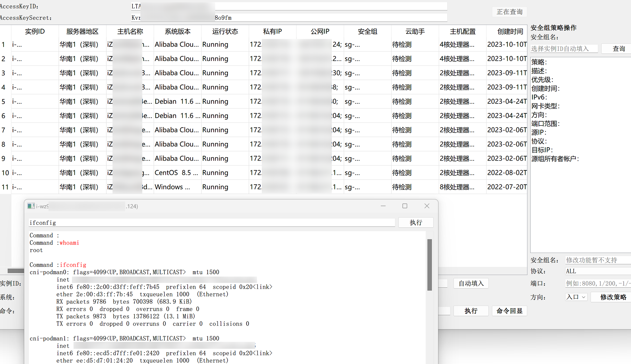This screenshot has width=631, height=364.
Task: Select the row 11 Windows instance
Action: click(x=172, y=187)
